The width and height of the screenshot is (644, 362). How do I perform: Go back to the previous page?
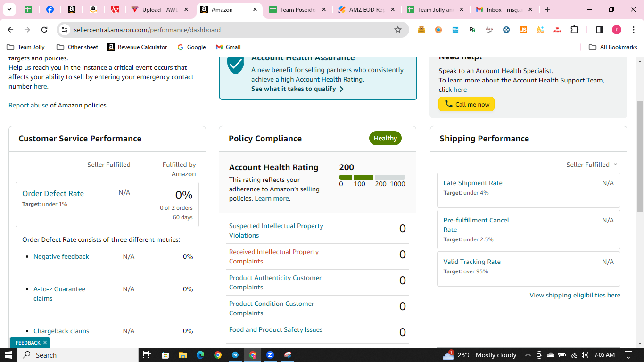10,30
